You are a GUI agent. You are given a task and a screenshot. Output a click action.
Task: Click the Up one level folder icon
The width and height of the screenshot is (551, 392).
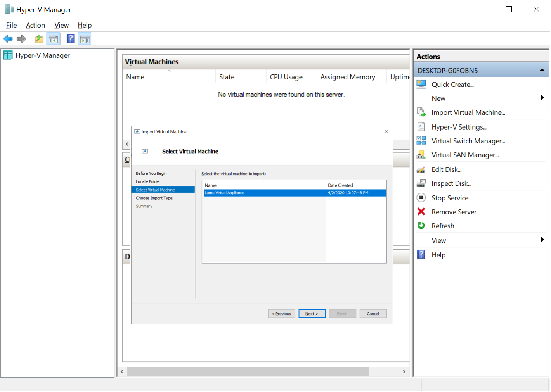(x=39, y=39)
